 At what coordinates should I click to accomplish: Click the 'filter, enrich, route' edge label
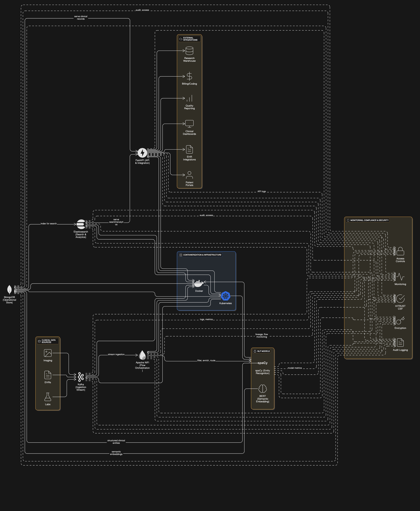click(x=206, y=360)
